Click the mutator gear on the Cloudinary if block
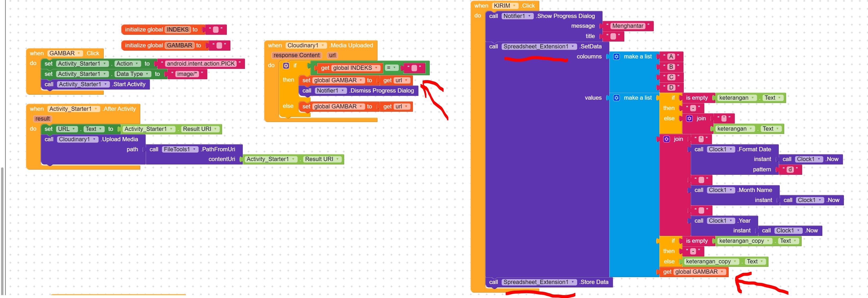This screenshot has height=298, width=868. point(286,66)
